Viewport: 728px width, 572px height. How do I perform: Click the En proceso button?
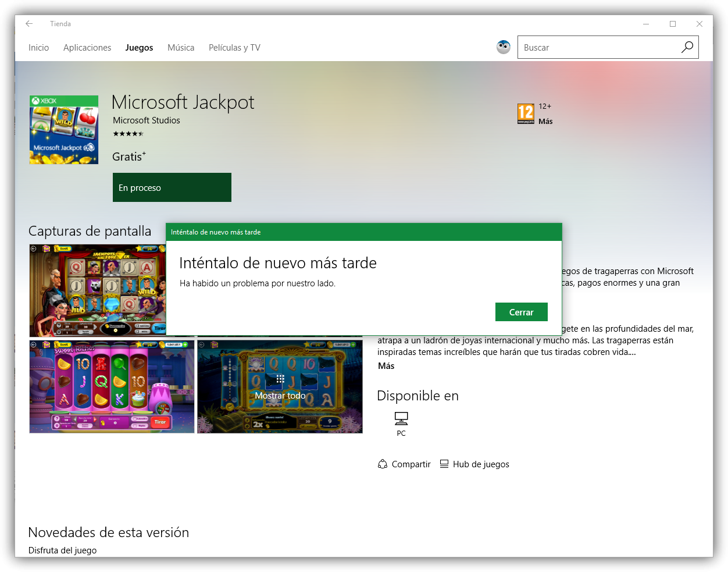(172, 187)
